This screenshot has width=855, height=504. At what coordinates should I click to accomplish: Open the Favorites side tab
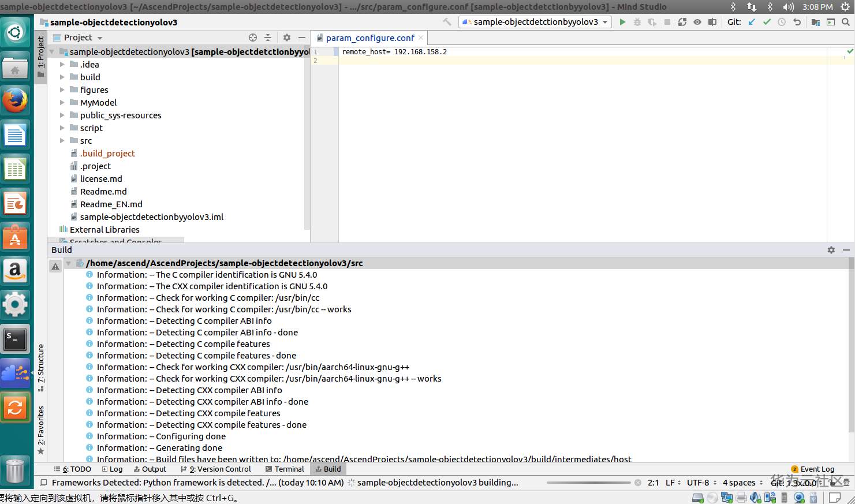coord(40,430)
